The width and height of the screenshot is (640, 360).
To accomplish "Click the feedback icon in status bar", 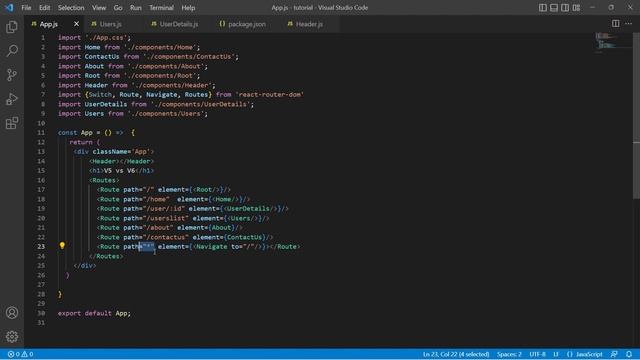I will [614, 354].
